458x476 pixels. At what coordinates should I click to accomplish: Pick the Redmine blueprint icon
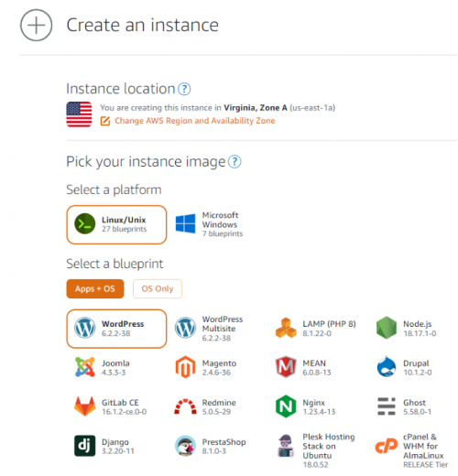[x=185, y=406]
